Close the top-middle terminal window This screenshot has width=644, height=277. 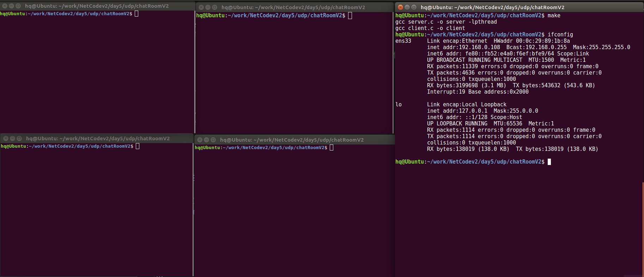[201, 7]
